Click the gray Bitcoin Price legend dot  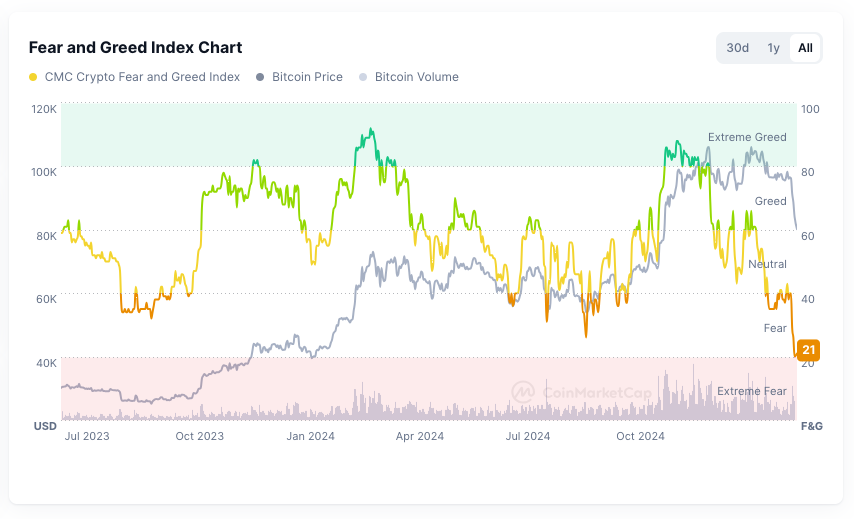(261, 77)
